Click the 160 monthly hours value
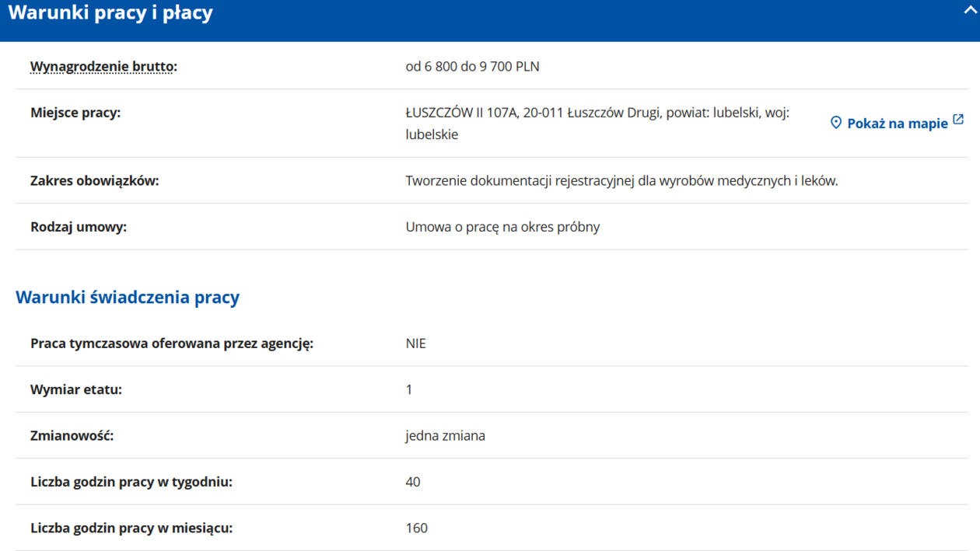This screenshot has width=980, height=551. coord(416,528)
